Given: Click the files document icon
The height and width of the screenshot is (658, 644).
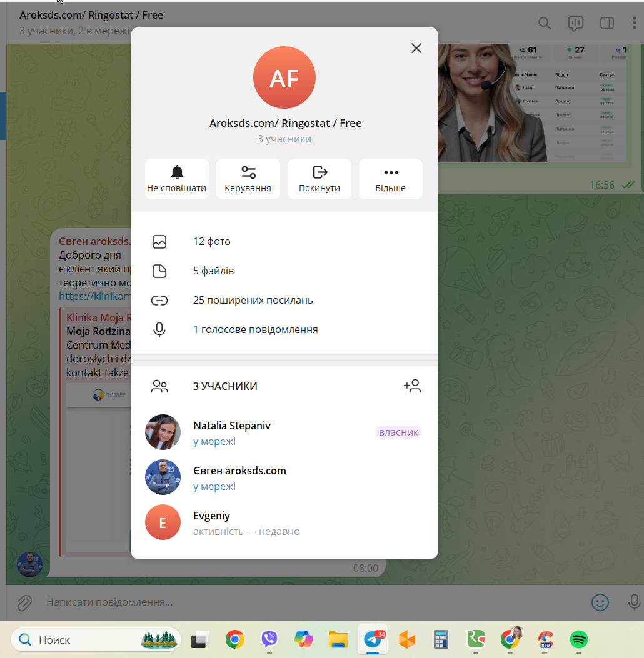Looking at the screenshot, I should coord(159,271).
